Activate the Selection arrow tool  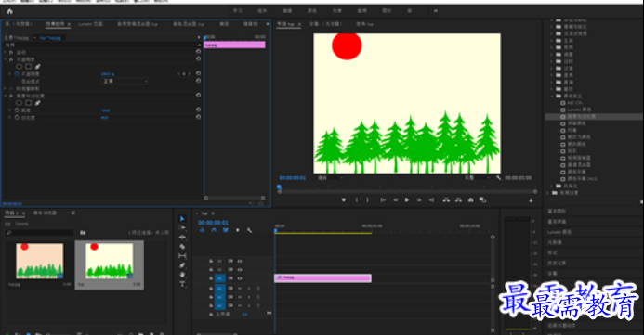pyautogui.click(x=182, y=219)
